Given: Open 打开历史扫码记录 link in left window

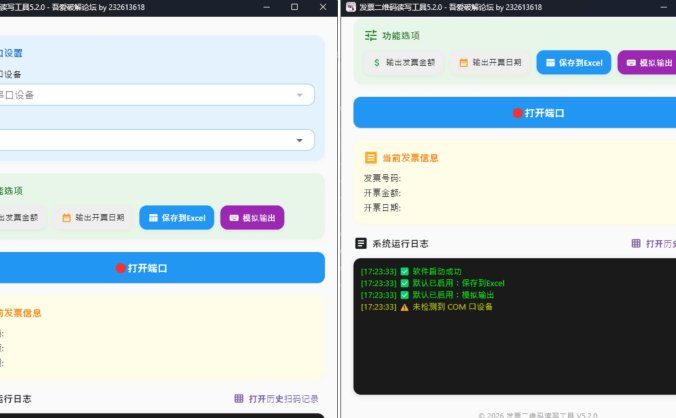Looking at the screenshot, I should (x=276, y=399).
